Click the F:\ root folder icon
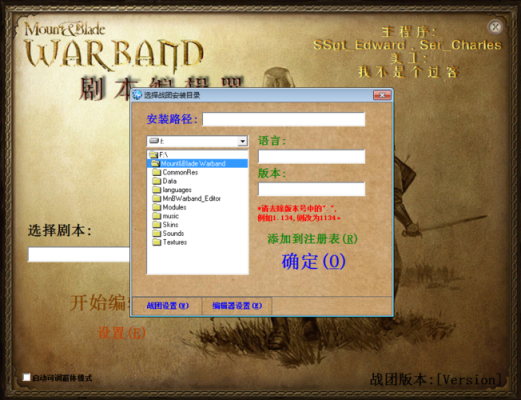521x400 pixels. tap(154, 155)
